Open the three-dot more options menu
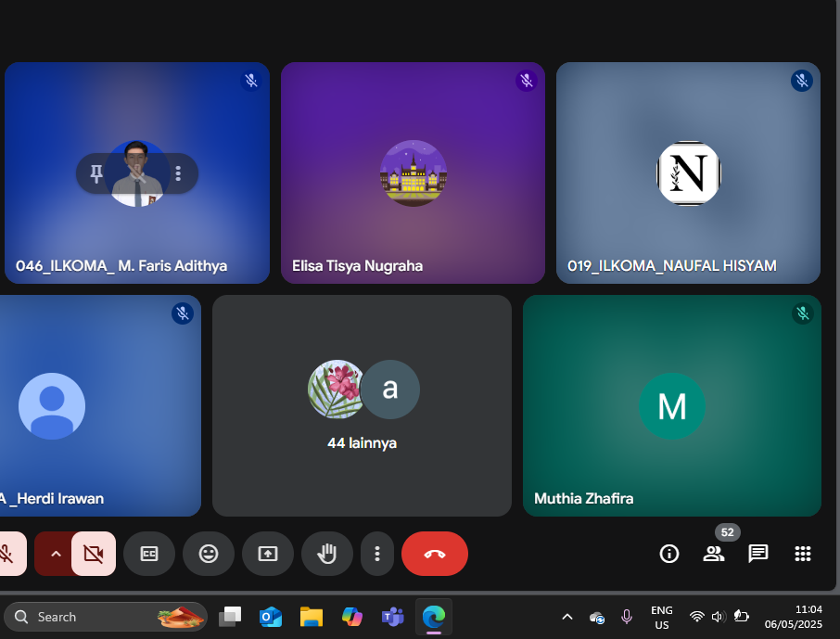The height and width of the screenshot is (639, 840). (376, 554)
